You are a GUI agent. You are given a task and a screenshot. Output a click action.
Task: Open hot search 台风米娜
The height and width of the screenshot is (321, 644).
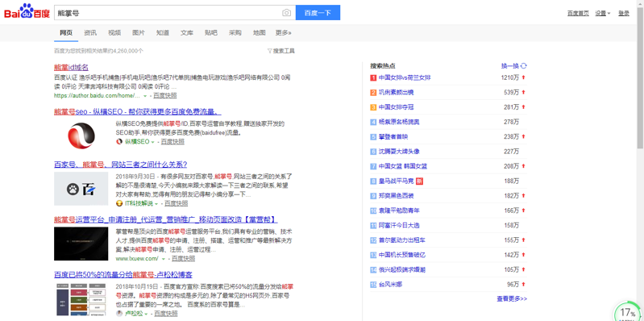coord(391,285)
